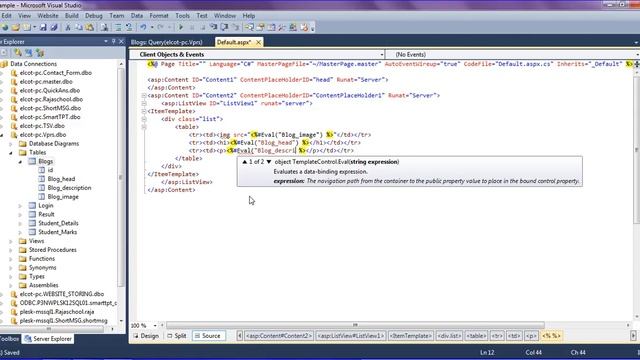The image size is (640, 360).
Task: Collapse the ItemTemplate code region
Action: [144, 111]
